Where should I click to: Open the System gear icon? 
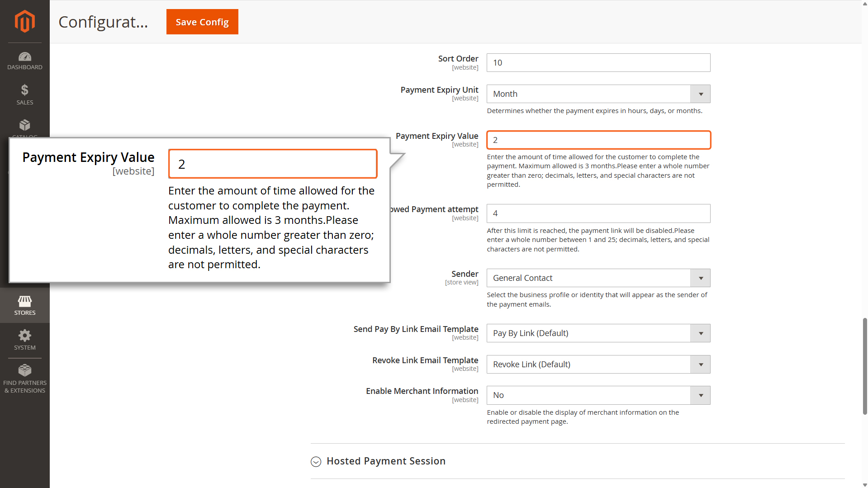tap(24, 336)
